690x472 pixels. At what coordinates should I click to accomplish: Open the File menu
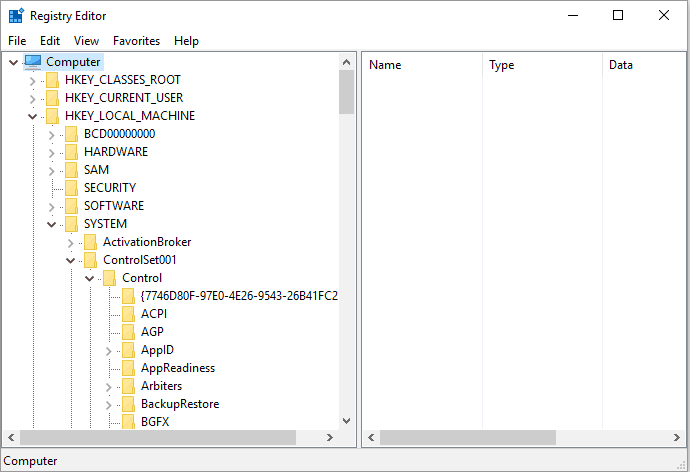click(17, 41)
